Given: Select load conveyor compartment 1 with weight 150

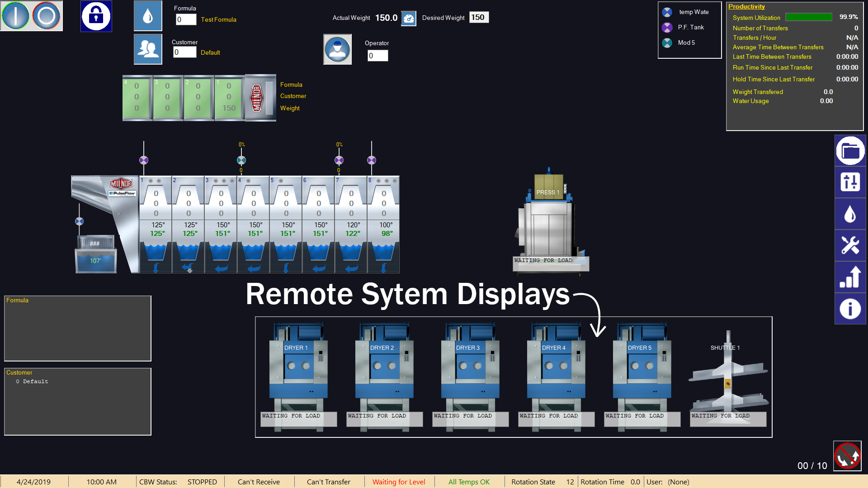Looking at the screenshot, I should click(x=229, y=98).
